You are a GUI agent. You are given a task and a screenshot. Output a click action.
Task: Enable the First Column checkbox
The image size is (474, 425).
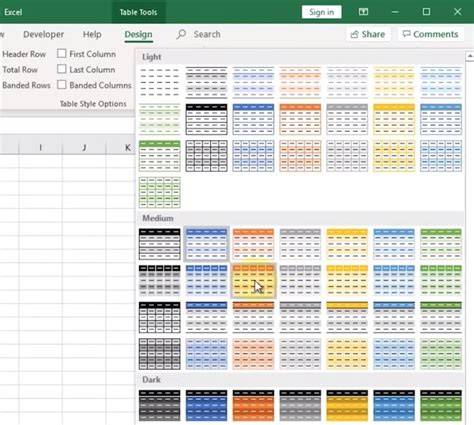62,54
